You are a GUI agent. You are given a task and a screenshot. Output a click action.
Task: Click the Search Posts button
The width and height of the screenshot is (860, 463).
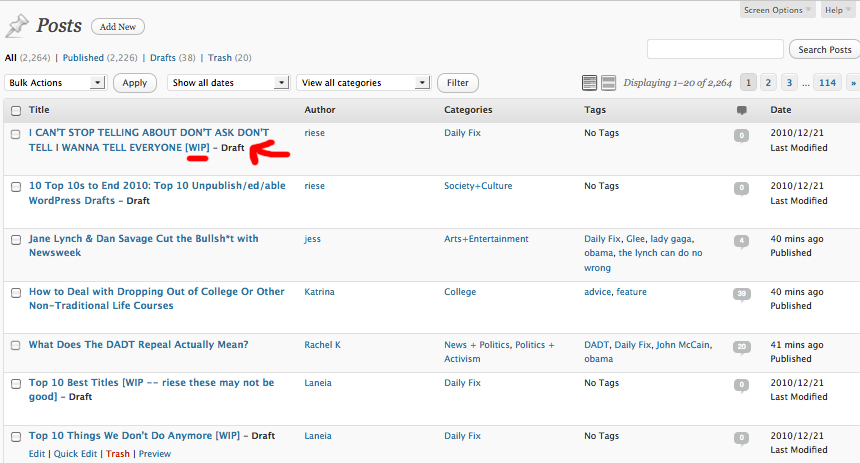pos(825,49)
